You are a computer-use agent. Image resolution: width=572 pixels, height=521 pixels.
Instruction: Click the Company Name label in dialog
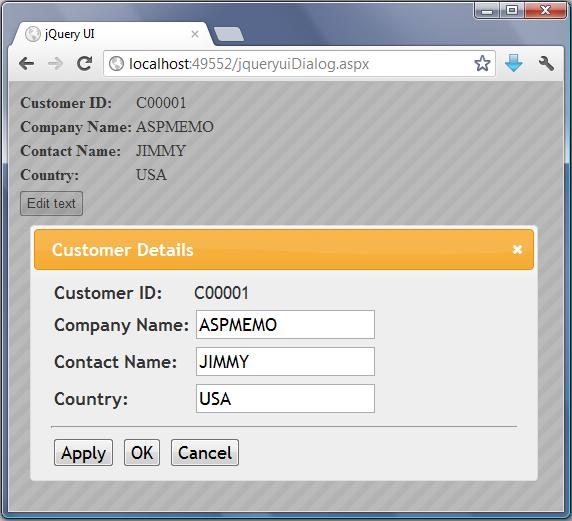tap(121, 325)
